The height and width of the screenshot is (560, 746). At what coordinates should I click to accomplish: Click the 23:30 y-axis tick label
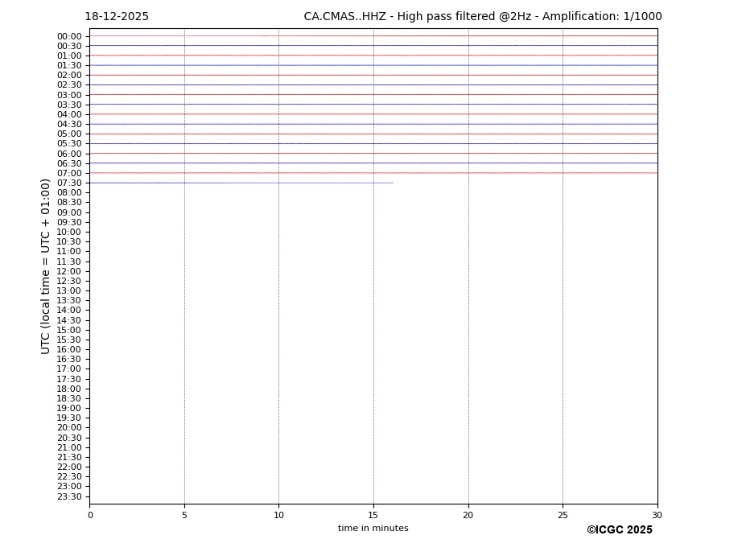click(69, 496)
